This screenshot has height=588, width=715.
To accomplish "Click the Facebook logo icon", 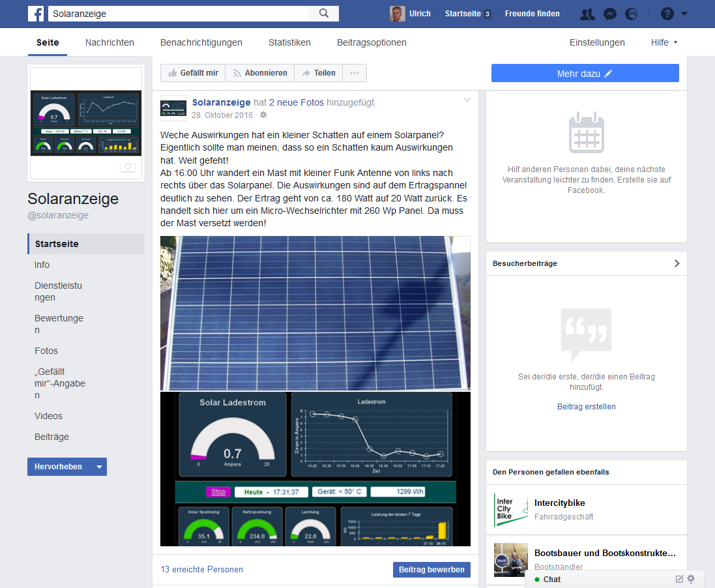I will pos(36,14).
